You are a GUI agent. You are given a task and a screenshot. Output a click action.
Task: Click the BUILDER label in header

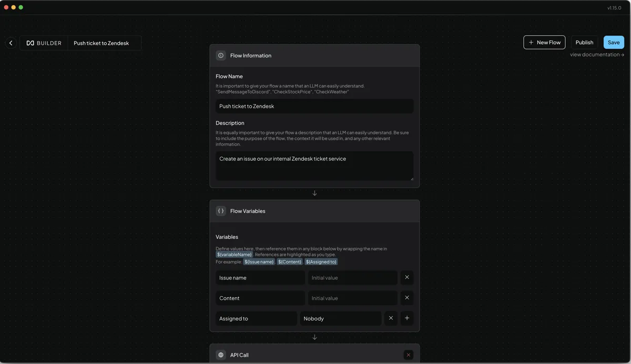49,43
